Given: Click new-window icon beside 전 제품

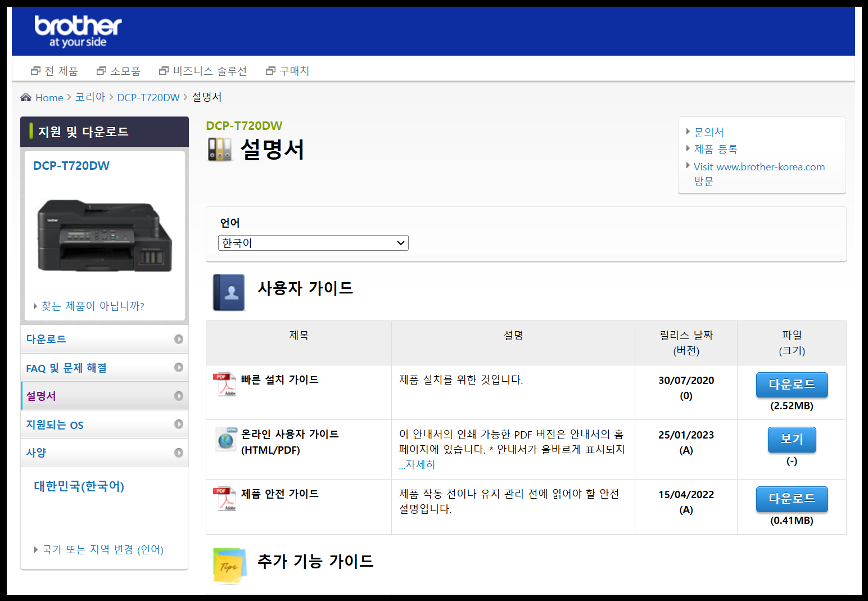Looking at the screenshot, I should 36,71.
